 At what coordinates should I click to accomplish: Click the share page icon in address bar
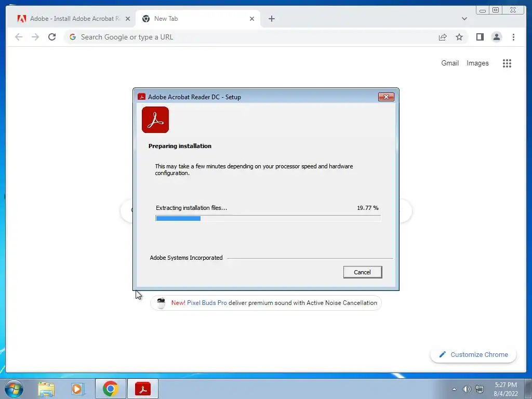pos(443,37)
